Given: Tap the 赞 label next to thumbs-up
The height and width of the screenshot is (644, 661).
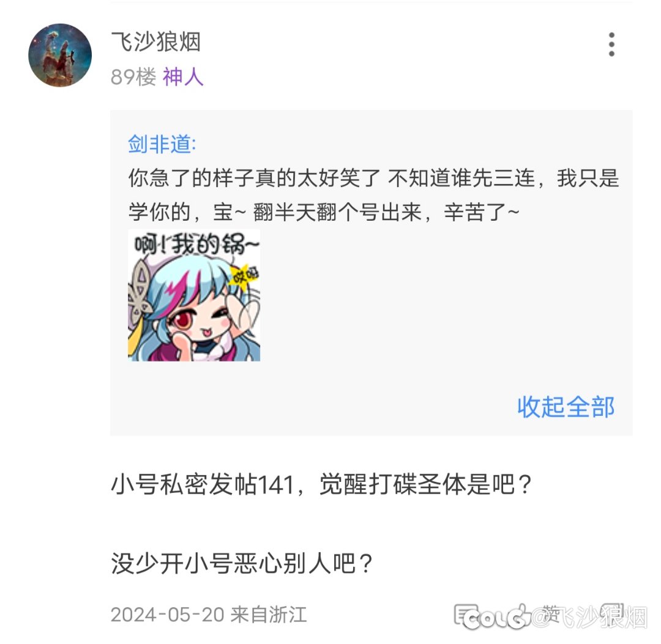Looking at the screenshot, I should coord(551,613).
